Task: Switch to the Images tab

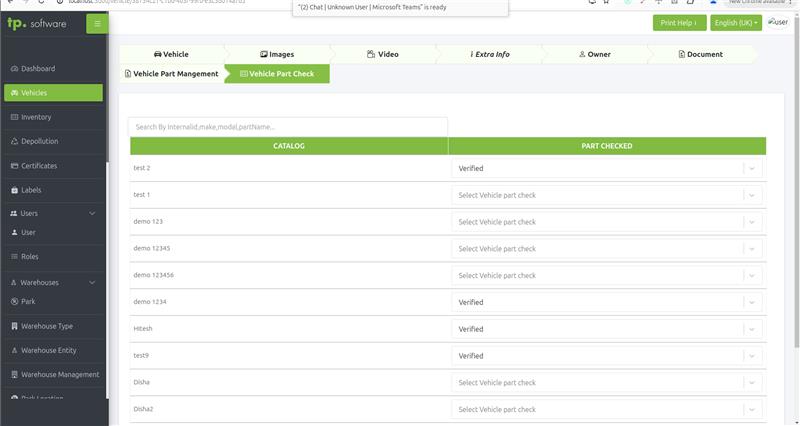Action: [x=276, y=54]
